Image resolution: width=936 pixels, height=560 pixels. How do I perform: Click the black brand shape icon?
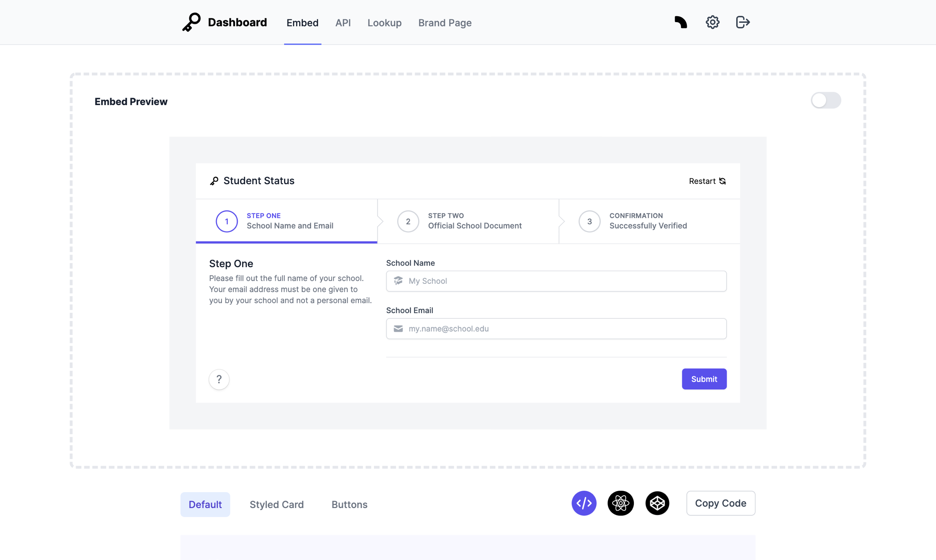(x=681, y=22)
